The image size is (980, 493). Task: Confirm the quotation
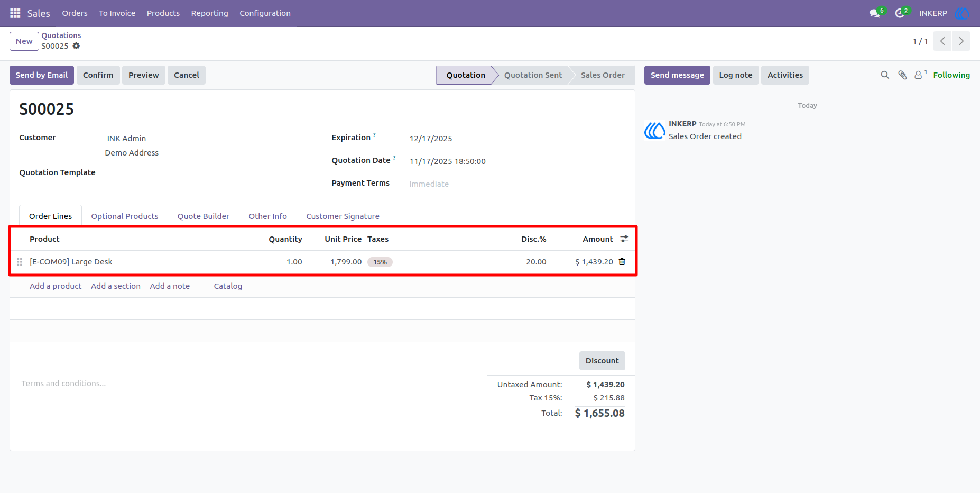coord(98,75)
